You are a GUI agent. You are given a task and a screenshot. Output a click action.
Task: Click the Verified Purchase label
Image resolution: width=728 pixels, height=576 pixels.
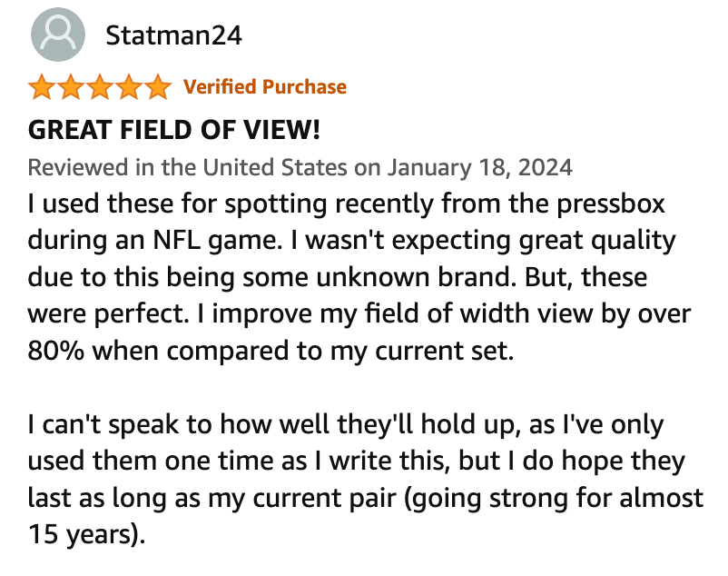pyautogui.click(x=265, y=87)
